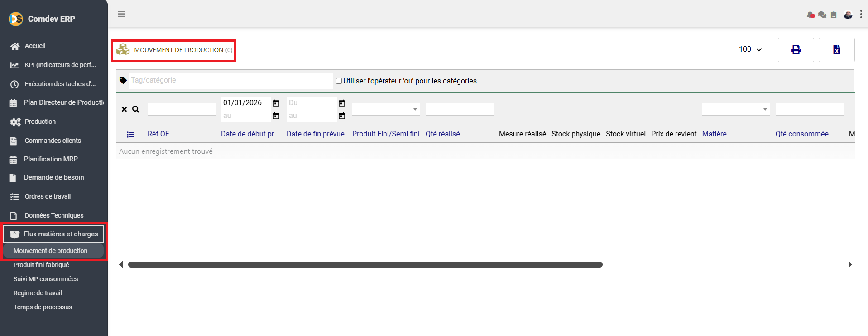Image resolution: width=868 pixels, height=336 pixels.
Task: Select Mouvement de production submenu
Action: coord(53,251)
